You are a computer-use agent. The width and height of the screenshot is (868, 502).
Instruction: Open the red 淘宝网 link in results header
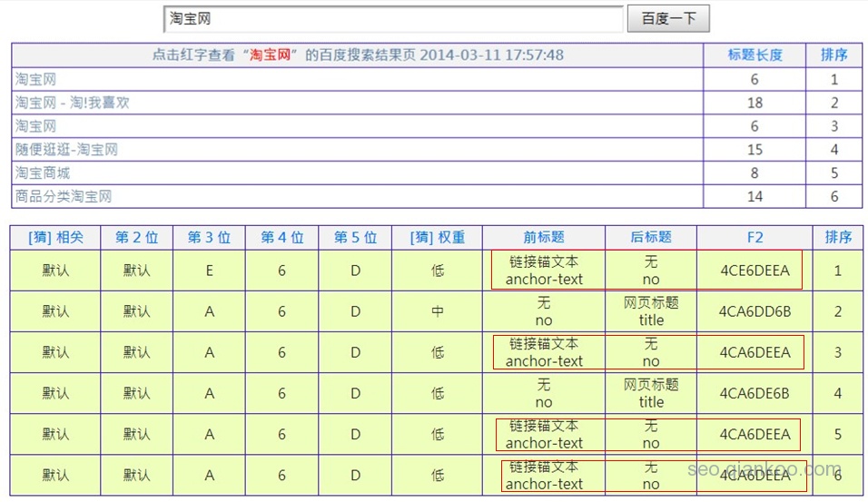270,54
